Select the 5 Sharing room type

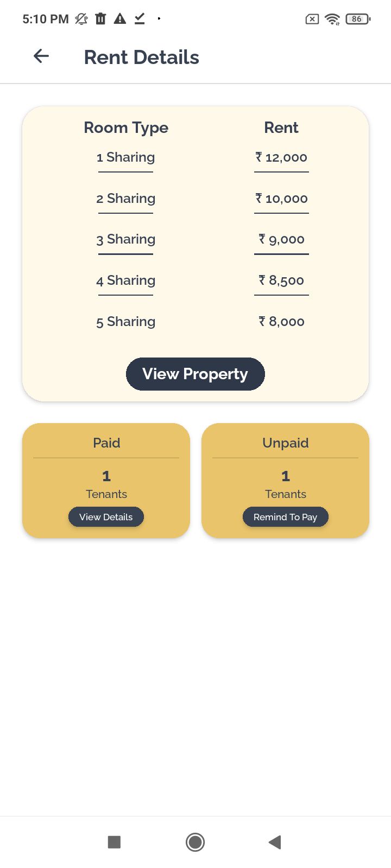pos(125,322)
